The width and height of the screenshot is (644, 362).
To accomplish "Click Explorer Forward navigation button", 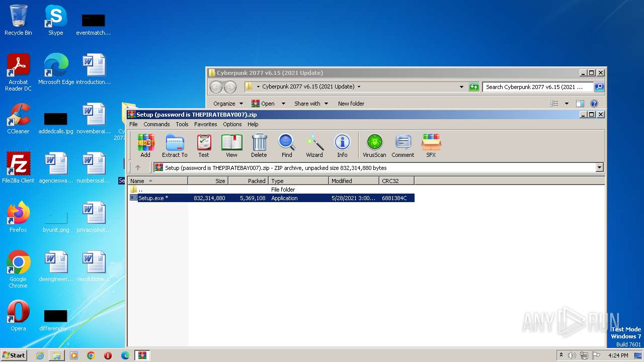I will (x=230, y=87).
